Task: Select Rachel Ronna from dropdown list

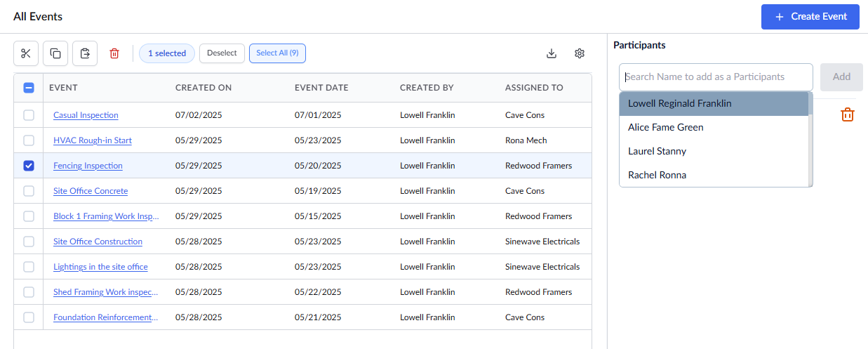Action: pyautogui.click(x=714, y=175)
